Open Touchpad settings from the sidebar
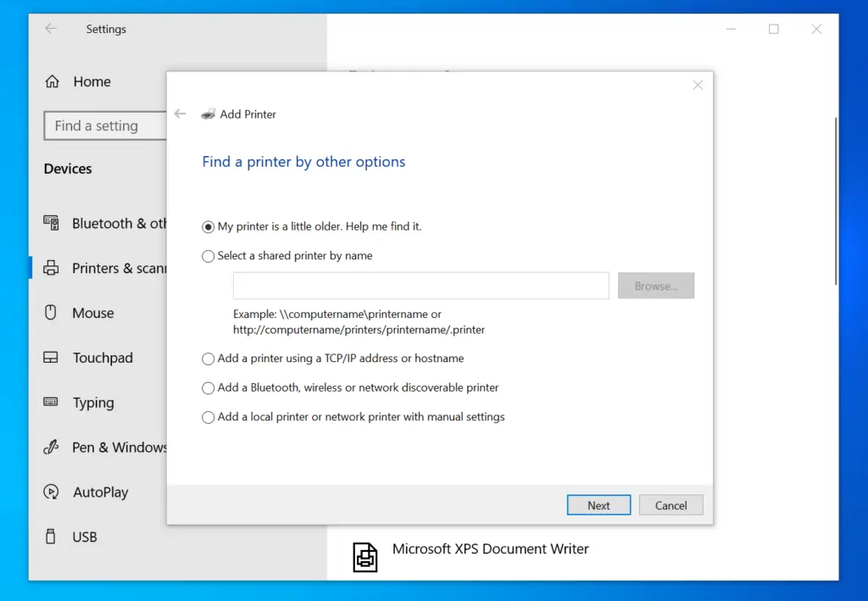 point(51,358)
